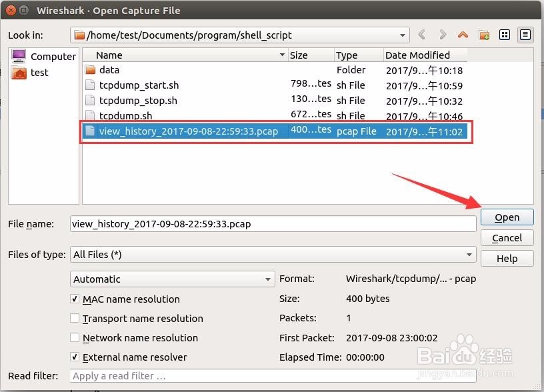Sort by the Name column header
Screen dimensions: 544x392
[185, 55]
